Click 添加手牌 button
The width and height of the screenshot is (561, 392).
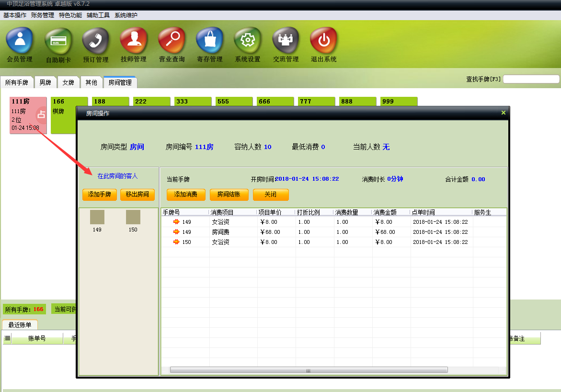coord(100,195)
